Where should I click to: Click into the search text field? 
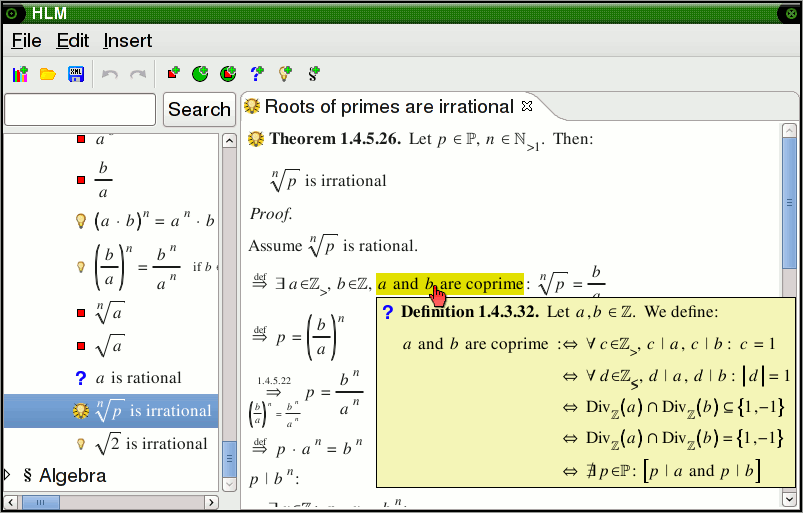tap(80, 109)
